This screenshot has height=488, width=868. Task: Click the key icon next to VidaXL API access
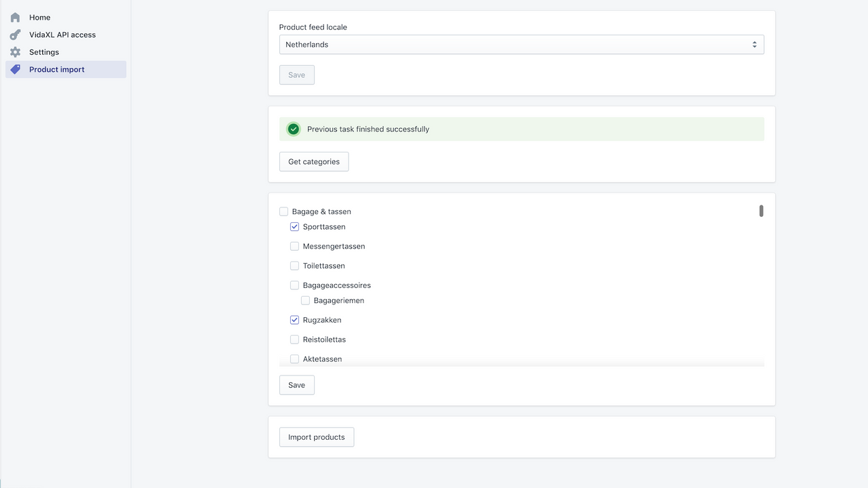tap(15, 34)
